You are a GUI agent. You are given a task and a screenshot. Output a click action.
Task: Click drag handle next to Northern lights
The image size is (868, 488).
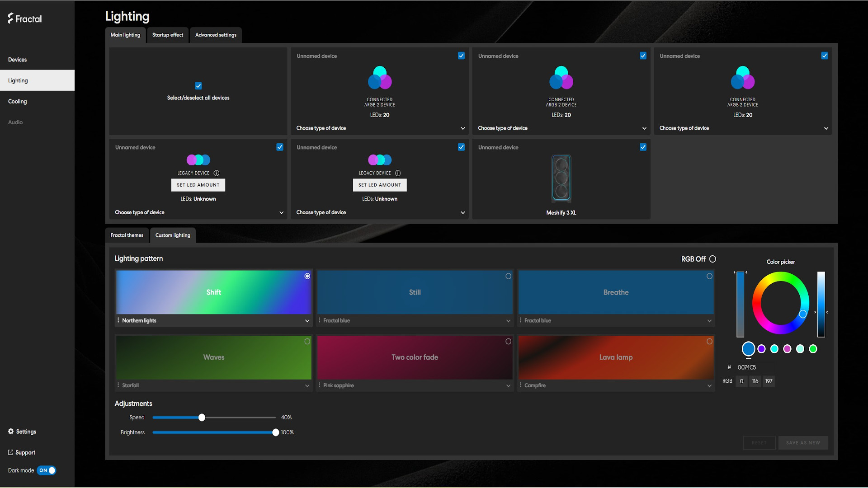point(118,320)
